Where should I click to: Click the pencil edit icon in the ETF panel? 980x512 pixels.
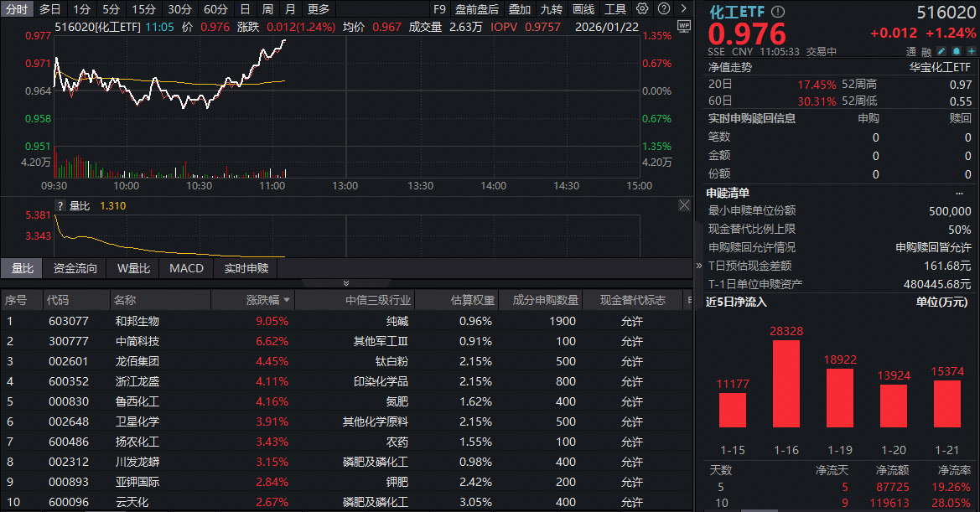[x=941, y=51]
